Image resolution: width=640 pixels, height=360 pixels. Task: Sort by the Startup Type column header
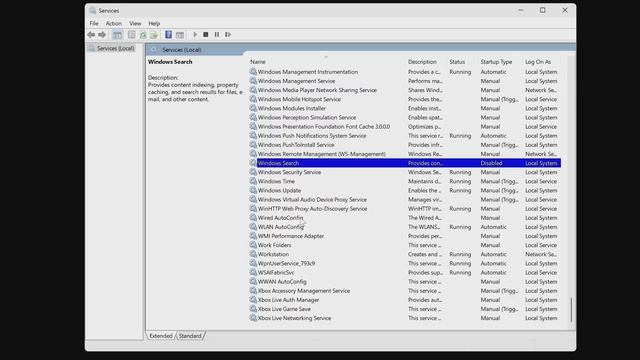pos(496,62)
